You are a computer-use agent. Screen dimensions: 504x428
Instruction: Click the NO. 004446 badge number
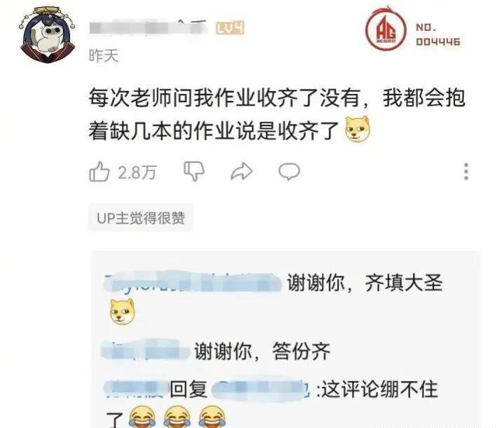(438, 34)
